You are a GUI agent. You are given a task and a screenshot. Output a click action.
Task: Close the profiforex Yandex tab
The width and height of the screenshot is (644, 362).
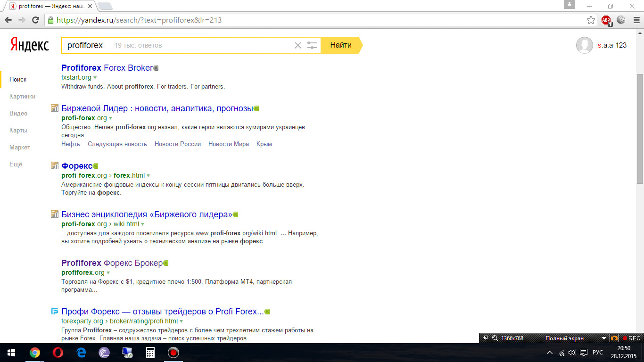point(91,6)
